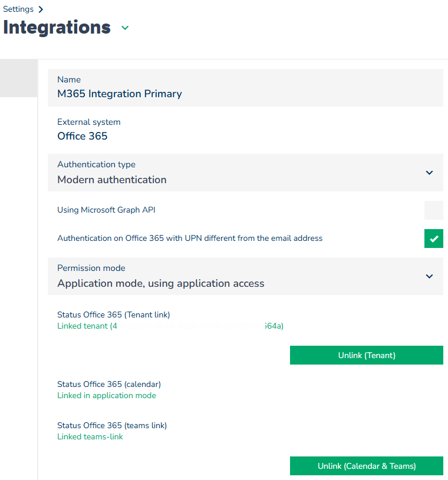Click the Name field with M365 Integration Primary
This screenshot has height=480, width=448.
[x=245, y=88]
